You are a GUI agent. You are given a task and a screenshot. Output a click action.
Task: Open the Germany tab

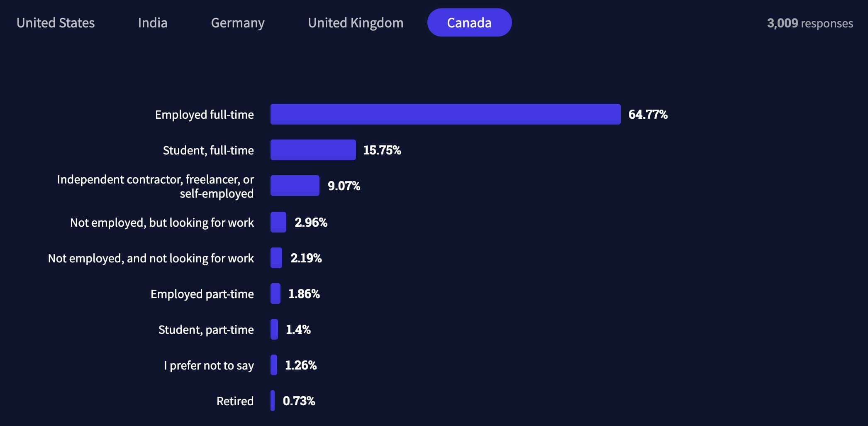(x=238, y=23)
